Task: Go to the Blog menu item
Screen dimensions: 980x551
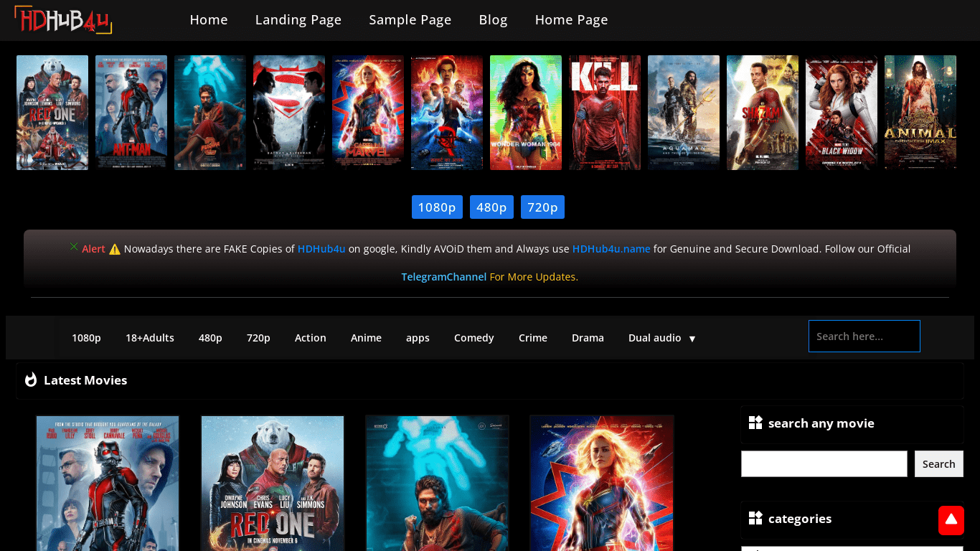Action: pyautogui.click(x=493, y=20)
